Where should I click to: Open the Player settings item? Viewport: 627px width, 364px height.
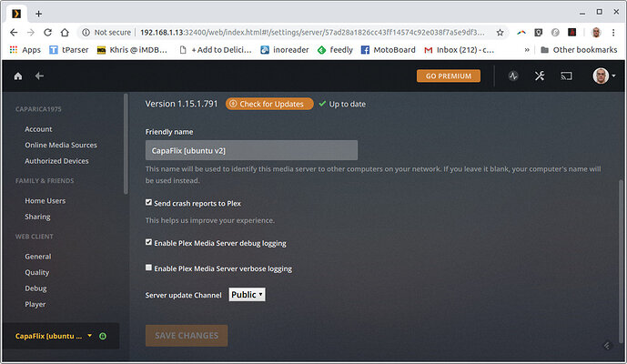(35, 305)
